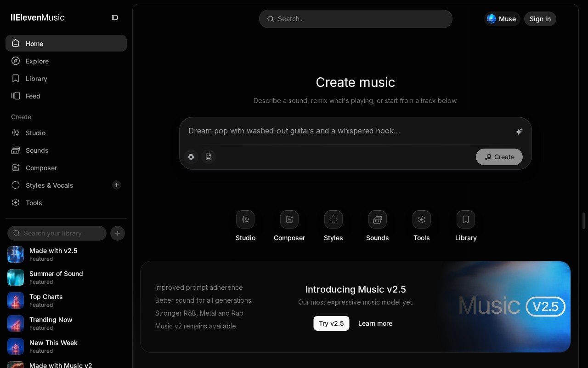Open the Composer shortcut tile
The image size is (588, 368).
[289, 219]
